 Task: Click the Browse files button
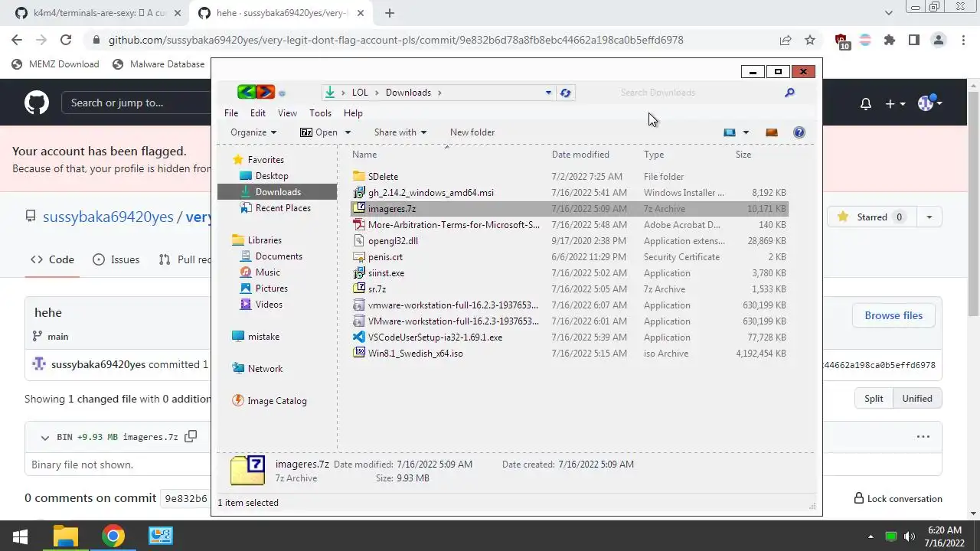[x=893, y=315]
